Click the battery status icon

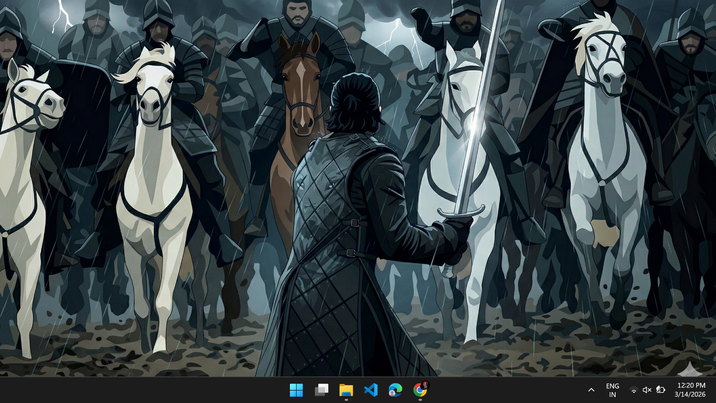(x=660, y=390)
